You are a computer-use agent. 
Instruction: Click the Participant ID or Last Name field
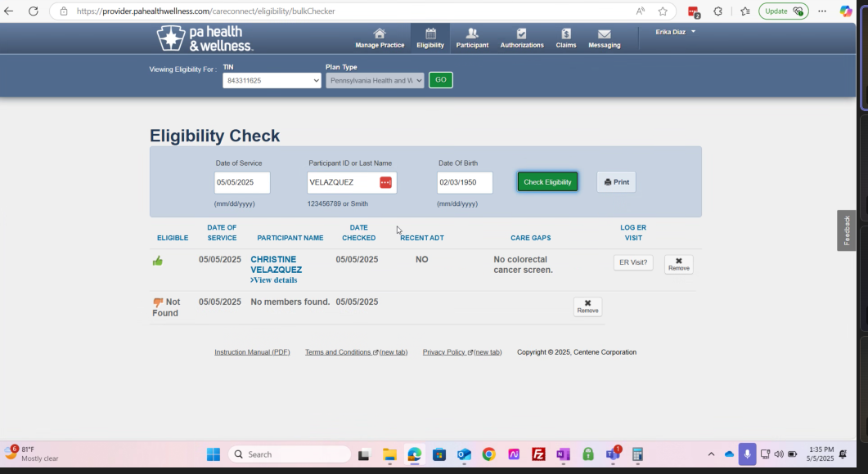click(352, 182)
